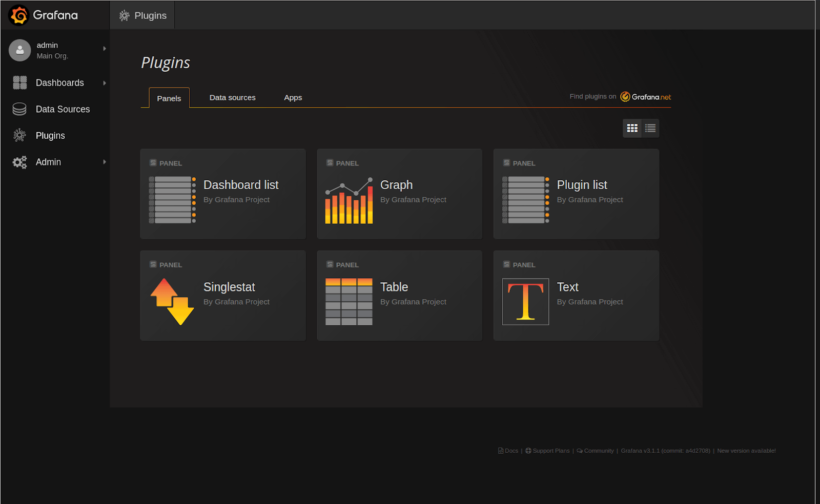Expand the Dashboards submenu chevron
Viewport: 820px width, 504px height.
104,82
